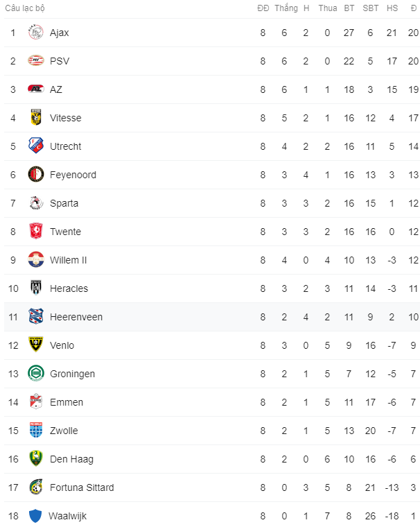Click the Groningen green logo
This screenshot has height=527, width=420.
[35, 374]
